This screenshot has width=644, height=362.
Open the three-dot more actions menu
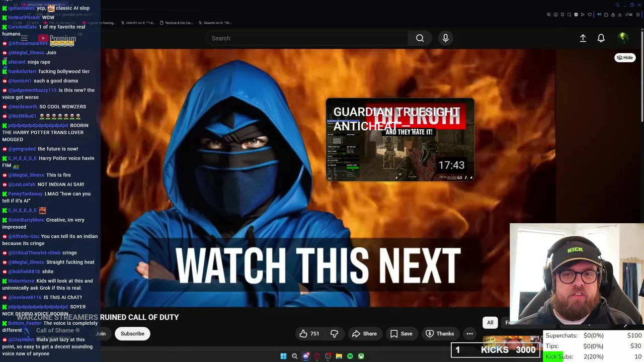(x=469, y=333)
